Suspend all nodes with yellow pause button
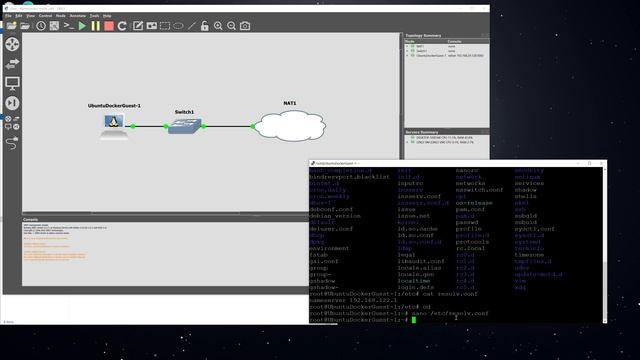640x360 pixels. pyautogui.click(x=96, y=26)
